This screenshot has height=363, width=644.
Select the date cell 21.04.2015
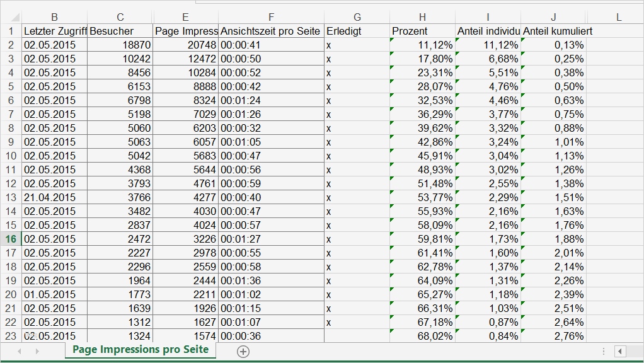coord(54,197)
